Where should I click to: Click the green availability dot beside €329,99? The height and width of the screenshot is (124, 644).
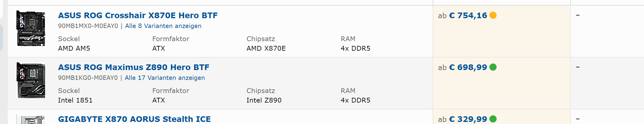[x=493, y=119]
